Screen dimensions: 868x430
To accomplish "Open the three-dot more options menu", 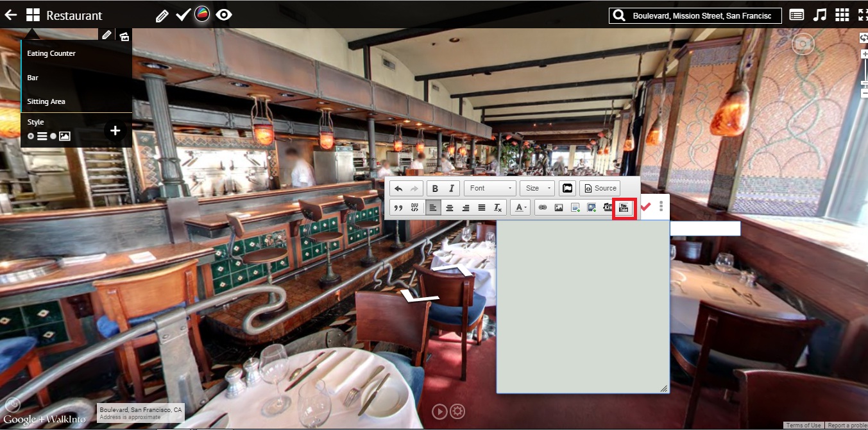I will pos(661,206).
